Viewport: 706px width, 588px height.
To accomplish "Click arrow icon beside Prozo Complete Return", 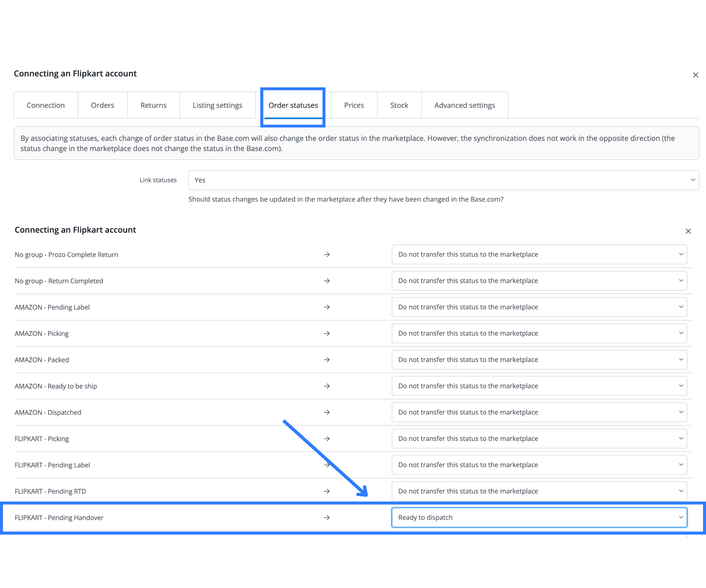I will pos(327,255).
